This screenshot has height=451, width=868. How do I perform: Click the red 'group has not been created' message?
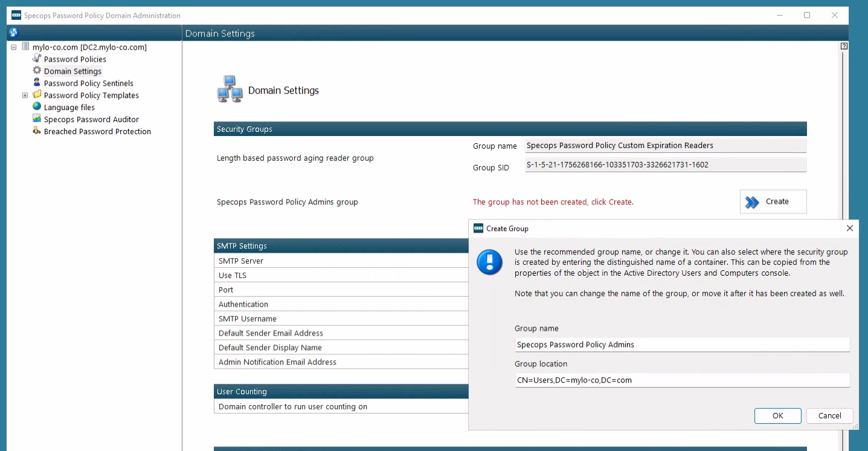[553, 202]
